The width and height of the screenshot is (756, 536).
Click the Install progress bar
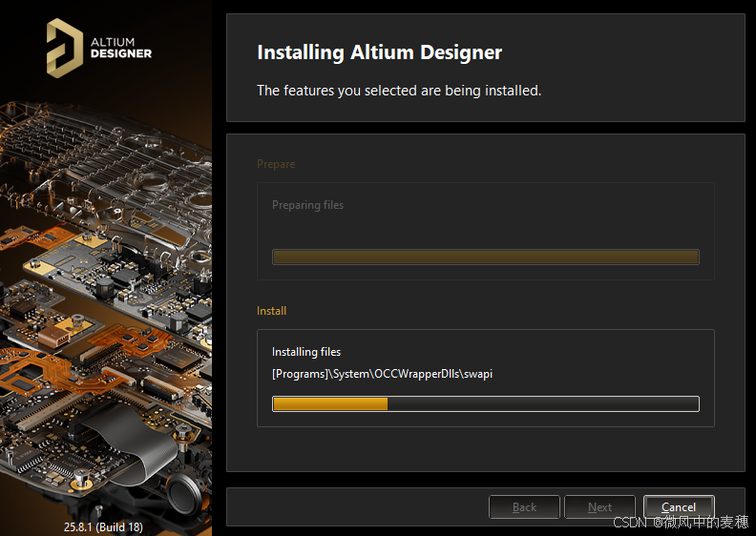click(x=486, y=403)
